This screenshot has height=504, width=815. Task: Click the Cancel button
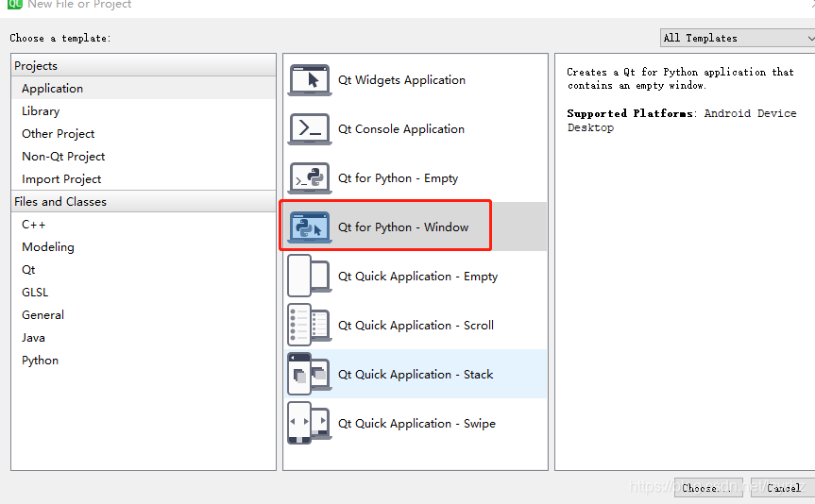[x=783, y=488]
